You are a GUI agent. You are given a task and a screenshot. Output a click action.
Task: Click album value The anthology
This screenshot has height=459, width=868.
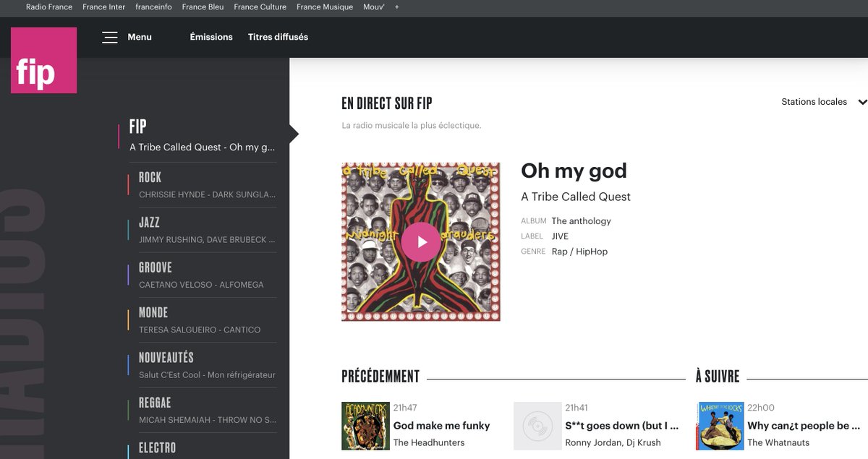[581, 221]
